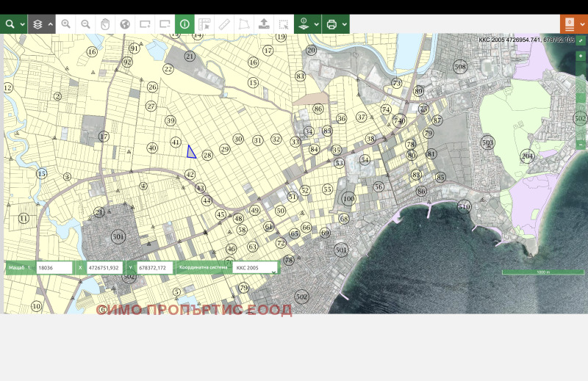Open the orange results list menu

[570, 24]
